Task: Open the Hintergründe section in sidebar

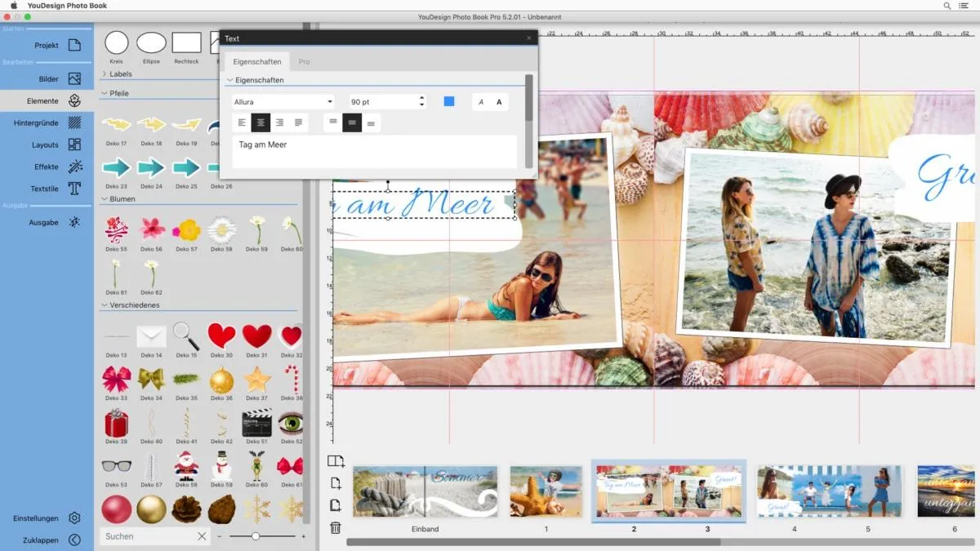Action: point(47,122)
